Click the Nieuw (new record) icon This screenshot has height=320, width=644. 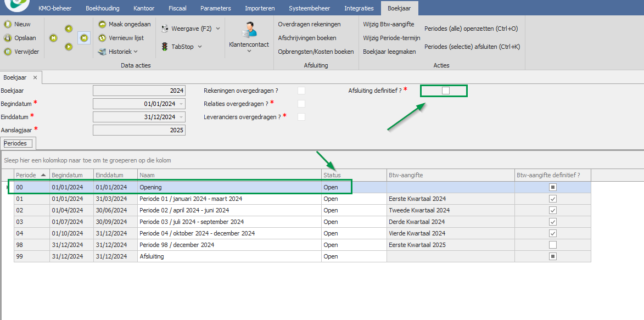[8, 25]
